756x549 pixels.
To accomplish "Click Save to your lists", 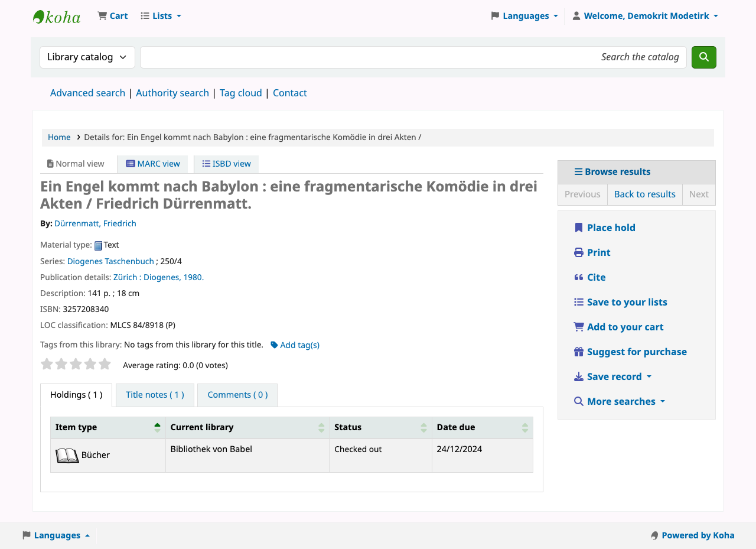I will [x=621, y=303].
